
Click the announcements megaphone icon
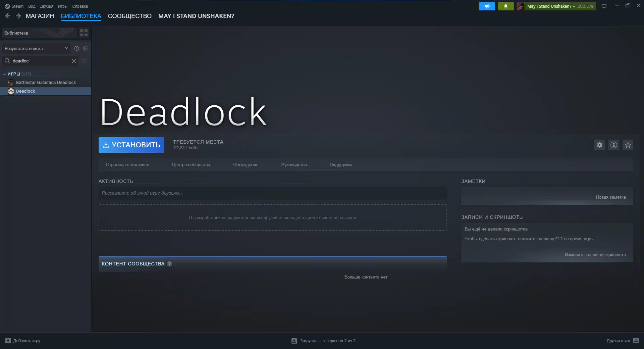(x=487, y=6)
